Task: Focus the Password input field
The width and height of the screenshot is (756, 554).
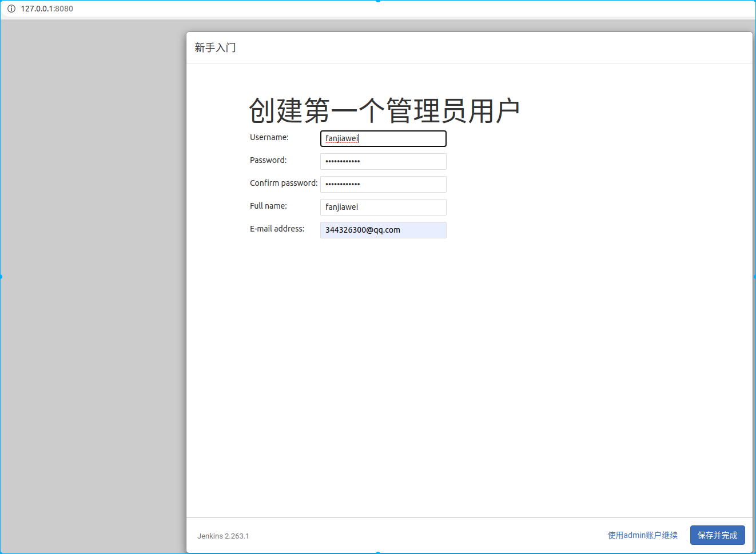Action: click(x=383, y=161)
